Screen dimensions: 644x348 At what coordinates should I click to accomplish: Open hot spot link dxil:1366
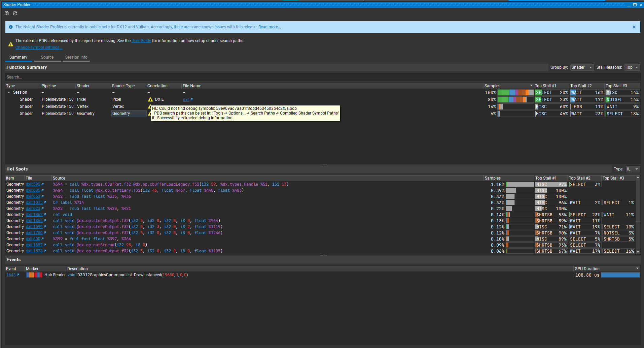pos(34,221)
